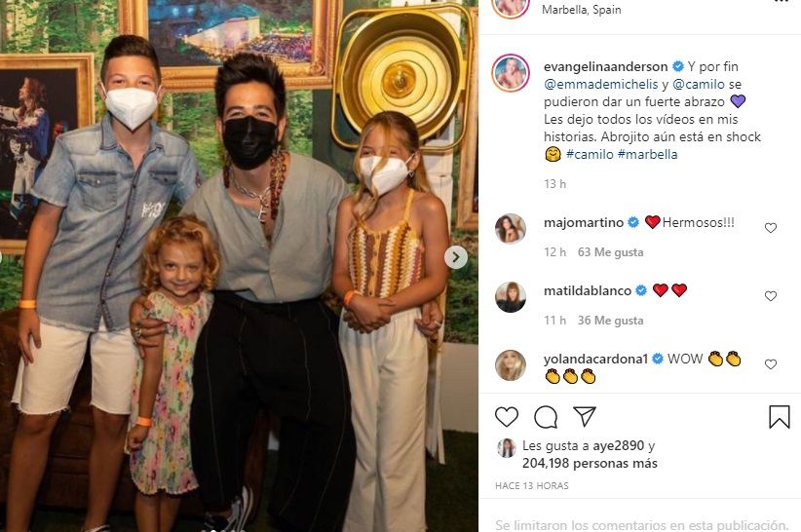Share the post via paper plane icon
801x532 pixels.
coord(585,417)
